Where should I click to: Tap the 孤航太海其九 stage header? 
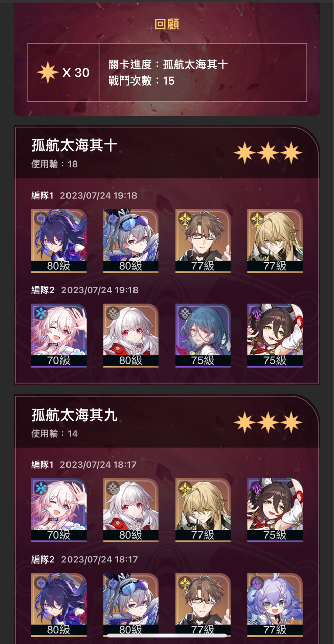(75, 416)
